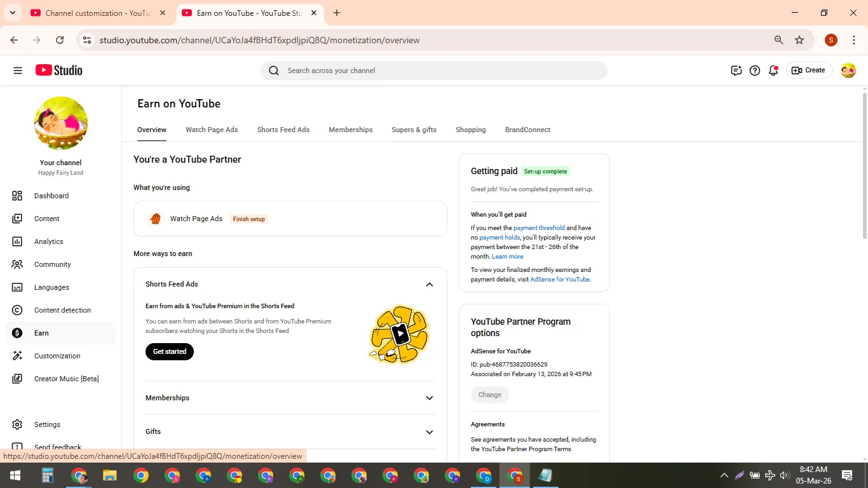Click the channel profile picture thumbnail
Screen dimensions: 868x488
(61, 123)
